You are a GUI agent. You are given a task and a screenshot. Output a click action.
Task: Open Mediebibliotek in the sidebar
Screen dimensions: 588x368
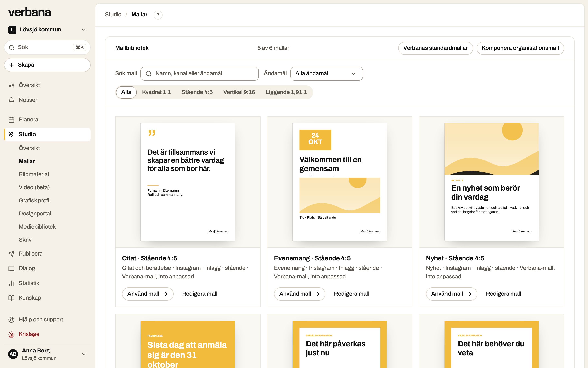tap(37, 227)
